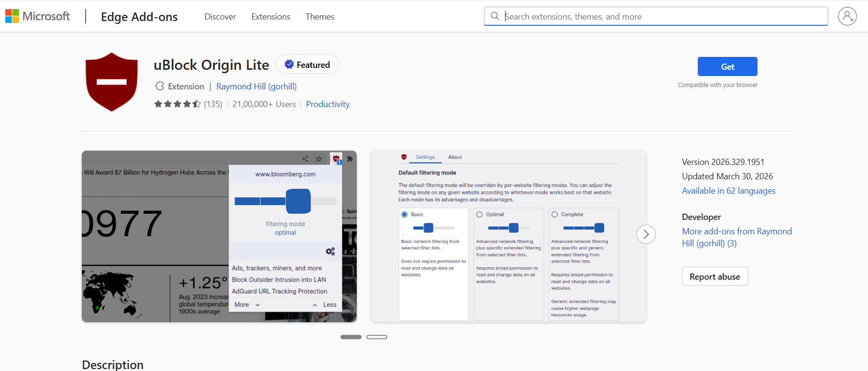Open the Productivity category link

[x=328, y=104]
